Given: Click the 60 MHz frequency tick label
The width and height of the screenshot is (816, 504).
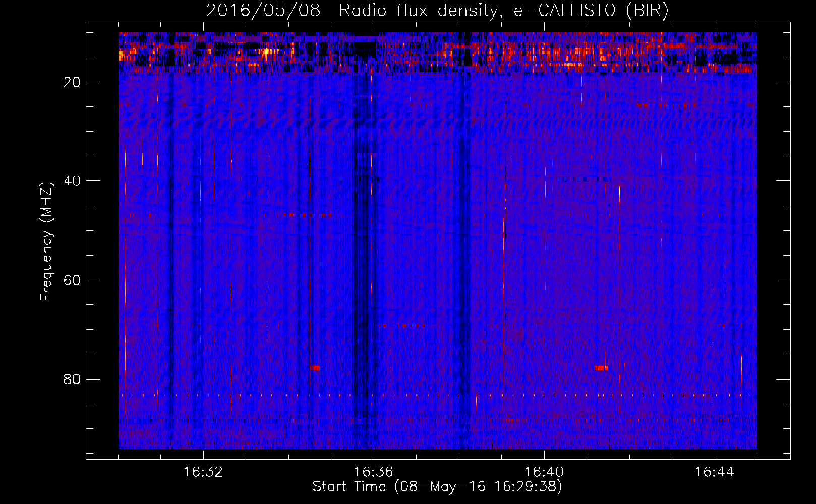Looking at the screenshot, I should (x=73, y=280).
